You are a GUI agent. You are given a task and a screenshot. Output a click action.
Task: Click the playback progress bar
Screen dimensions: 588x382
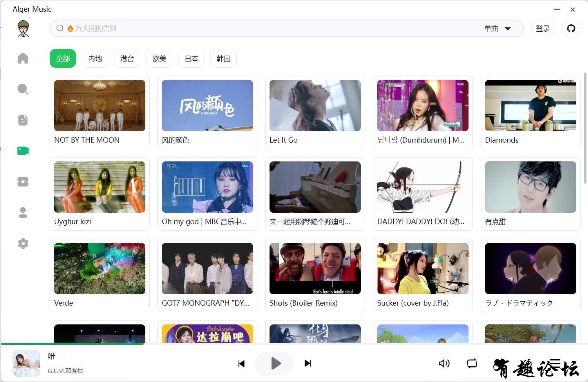click(294, 344)
